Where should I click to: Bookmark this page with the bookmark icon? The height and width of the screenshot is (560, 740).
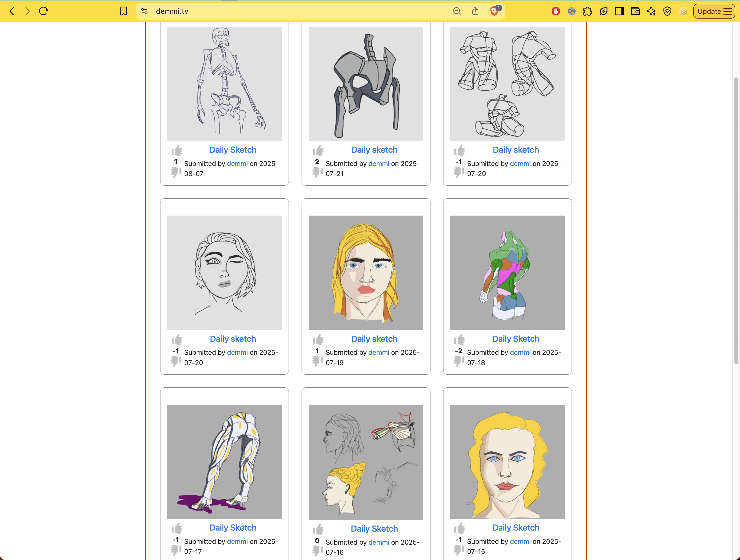(123, 11)
